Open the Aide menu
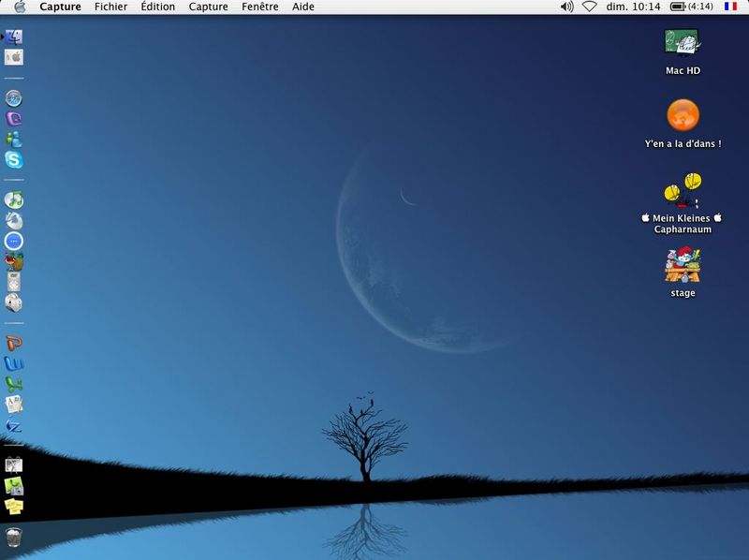This screenshot has height=560, width=749. [302, 7]
